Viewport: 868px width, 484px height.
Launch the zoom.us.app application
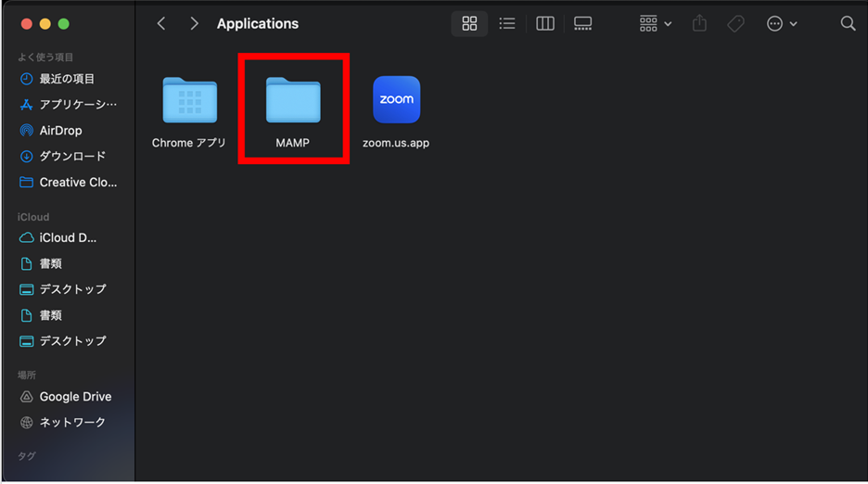point(396,100)
